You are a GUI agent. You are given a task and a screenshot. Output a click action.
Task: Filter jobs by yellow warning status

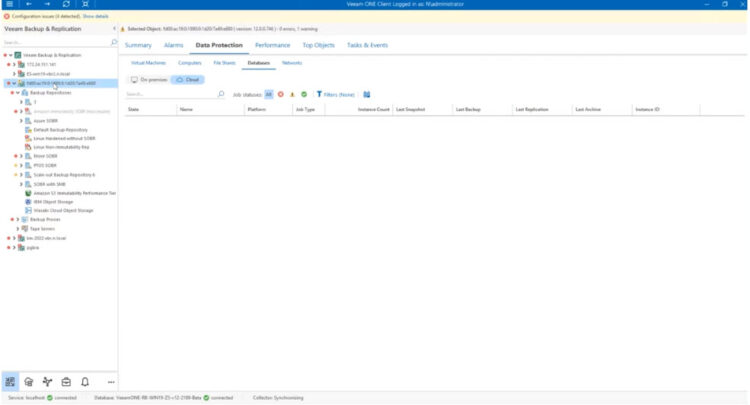coord(292,95)
